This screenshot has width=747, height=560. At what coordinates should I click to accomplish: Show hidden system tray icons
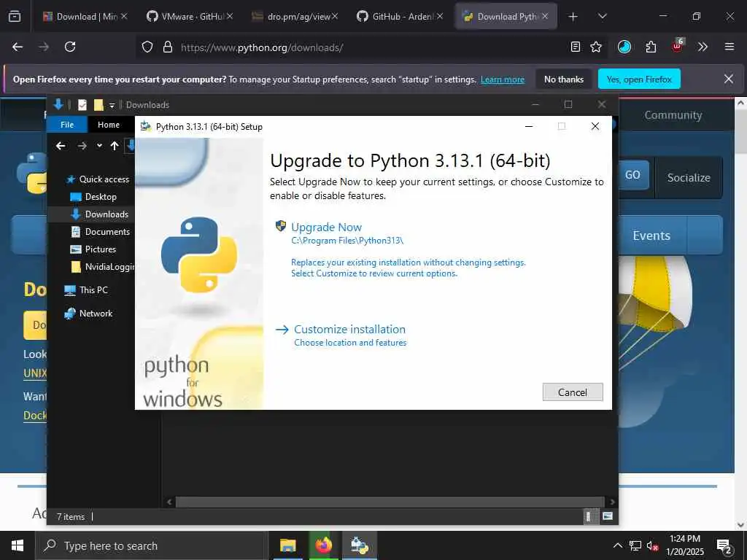click(x=617, y=545)
